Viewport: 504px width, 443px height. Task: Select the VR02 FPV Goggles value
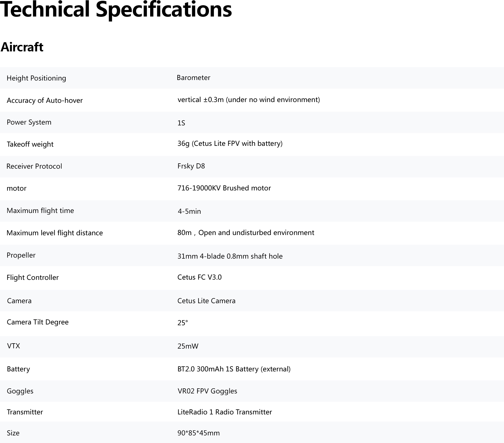coord(207,391)
